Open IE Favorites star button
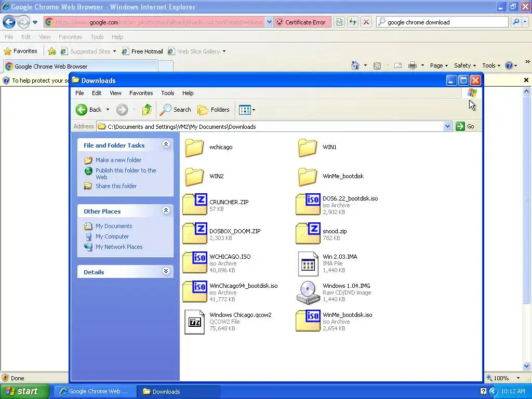Image resolution: width=532 pixels, height=399 pixels. [x=20, y=51]
